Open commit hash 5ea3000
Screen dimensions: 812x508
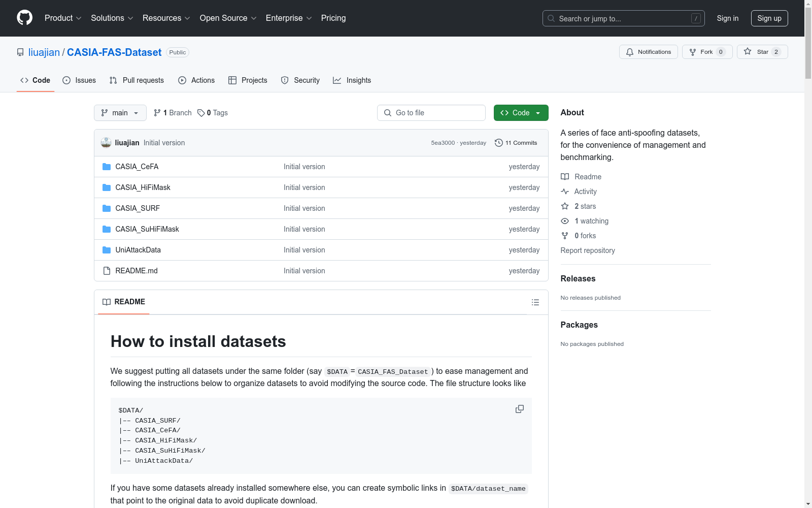[443, 143]
